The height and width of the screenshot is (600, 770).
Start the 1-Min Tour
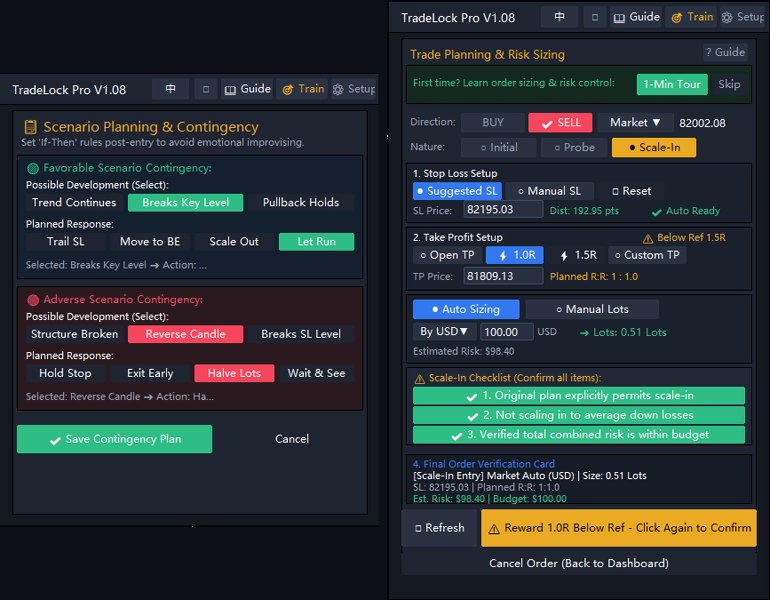point(672,84)
